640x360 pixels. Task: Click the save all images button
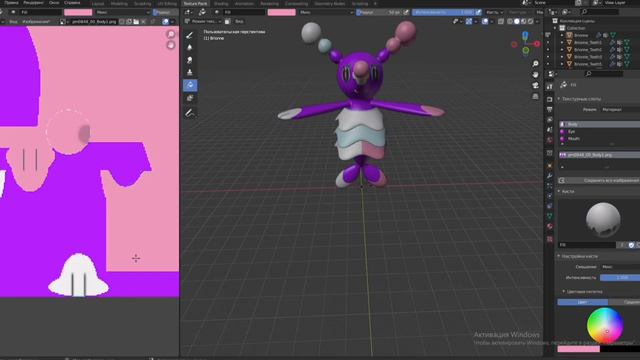tap(599, 180)
